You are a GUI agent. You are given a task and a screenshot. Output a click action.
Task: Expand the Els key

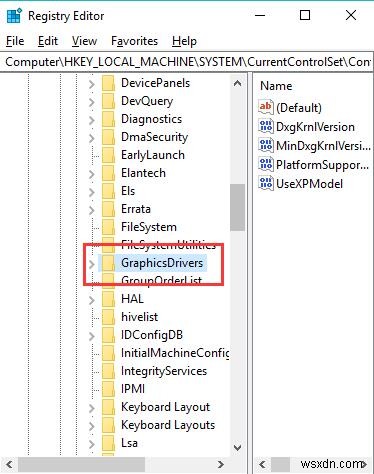(92, 192)
